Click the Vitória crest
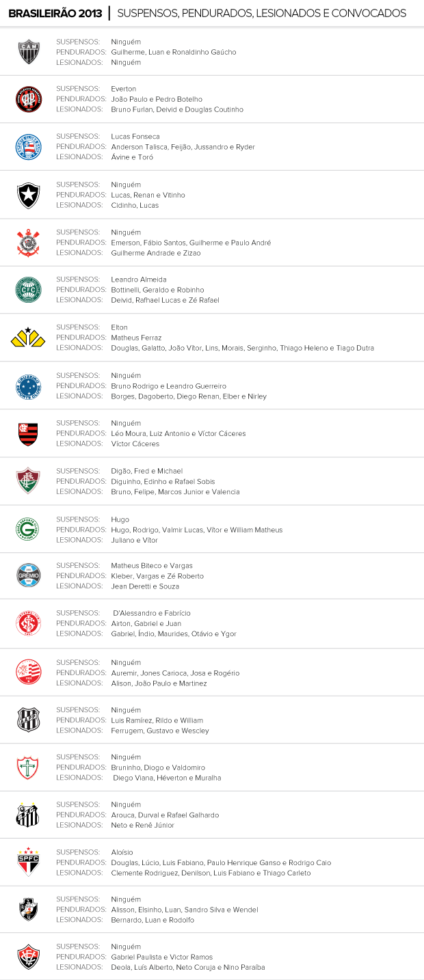Screen dimensions: 424x980 click(x=29, y=957)
